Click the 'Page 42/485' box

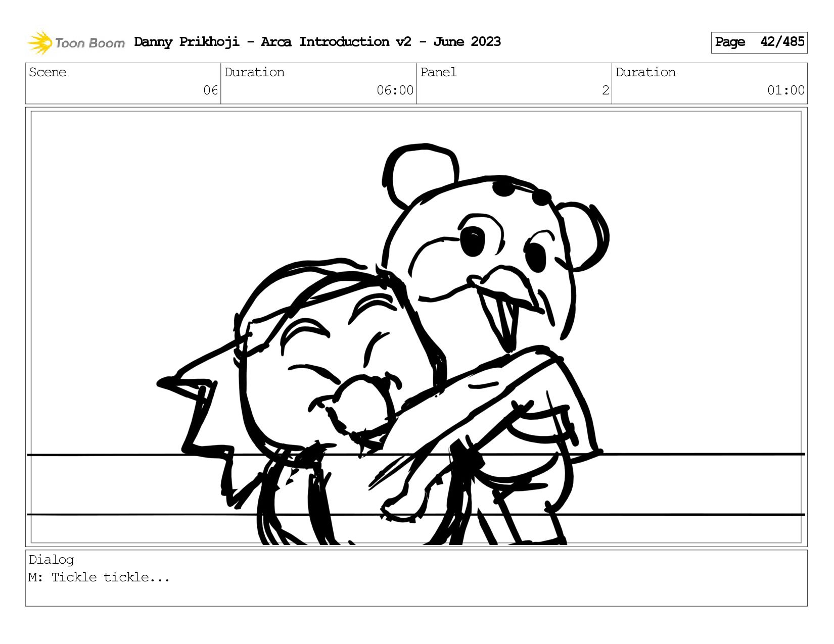(759, 42)
